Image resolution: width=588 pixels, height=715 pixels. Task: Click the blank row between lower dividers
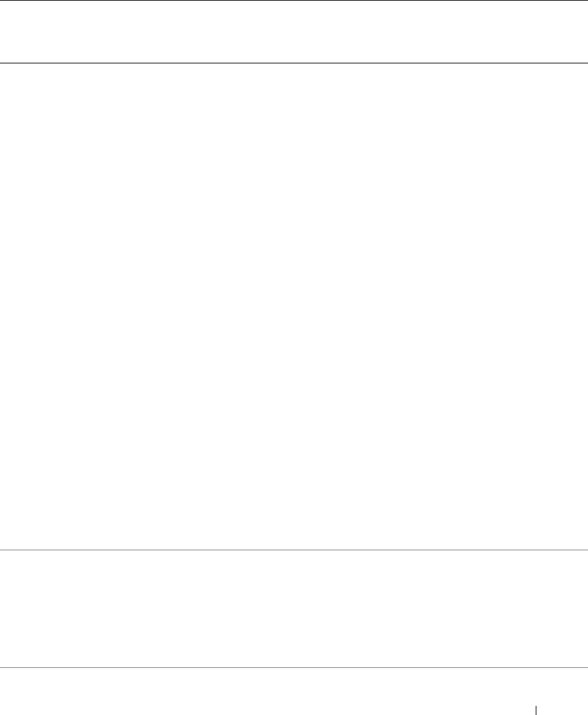(294, 608)
